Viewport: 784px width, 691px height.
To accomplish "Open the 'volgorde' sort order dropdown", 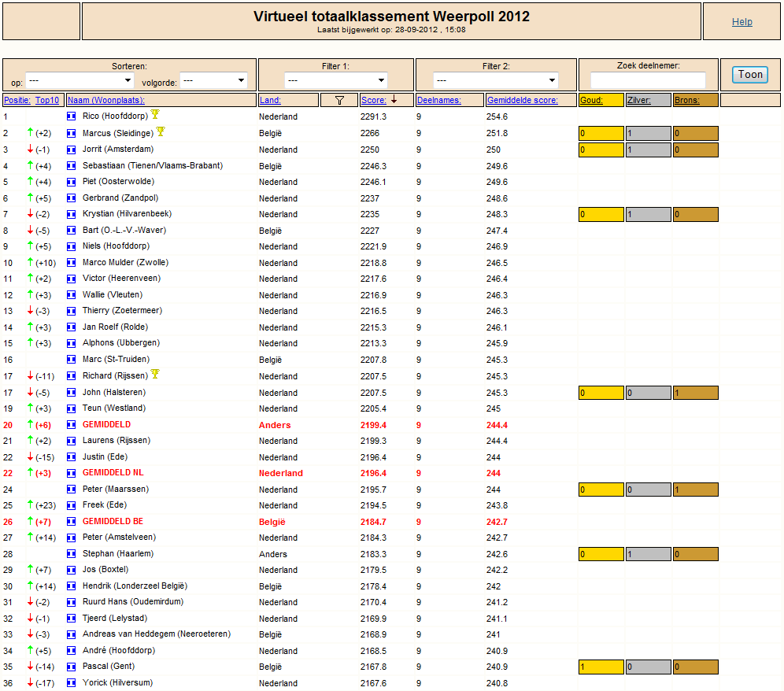I will click(x=213, y=80).
